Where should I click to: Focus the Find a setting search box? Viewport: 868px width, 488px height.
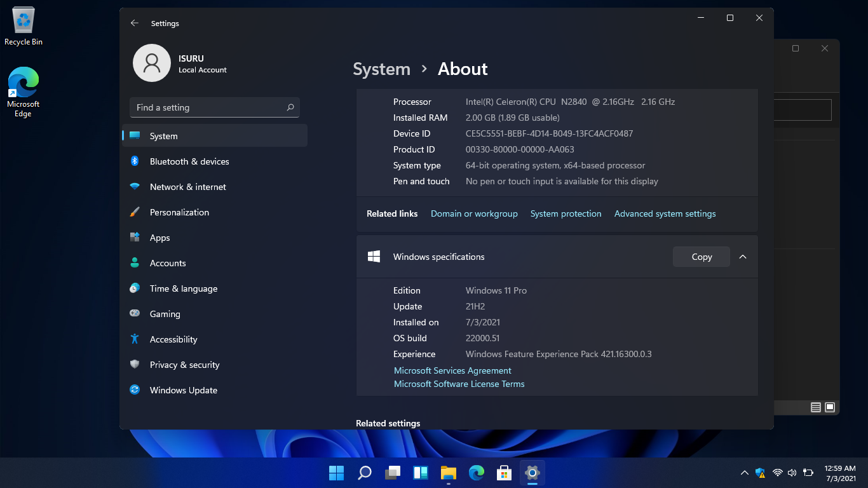[215, 107]
